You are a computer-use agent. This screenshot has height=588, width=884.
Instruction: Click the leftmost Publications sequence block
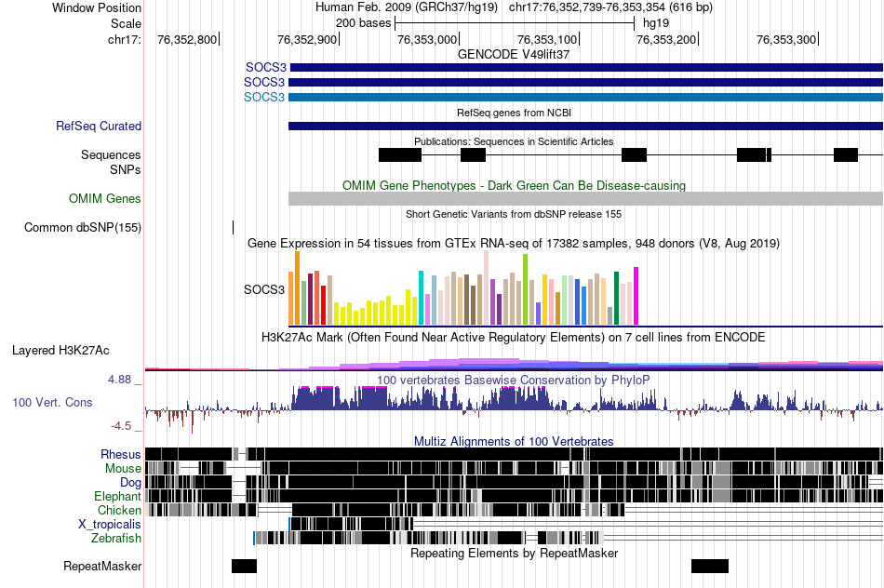400,154
